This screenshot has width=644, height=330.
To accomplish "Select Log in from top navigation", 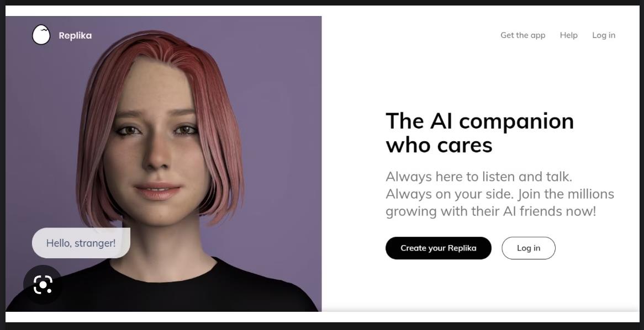I will [604, 35].
